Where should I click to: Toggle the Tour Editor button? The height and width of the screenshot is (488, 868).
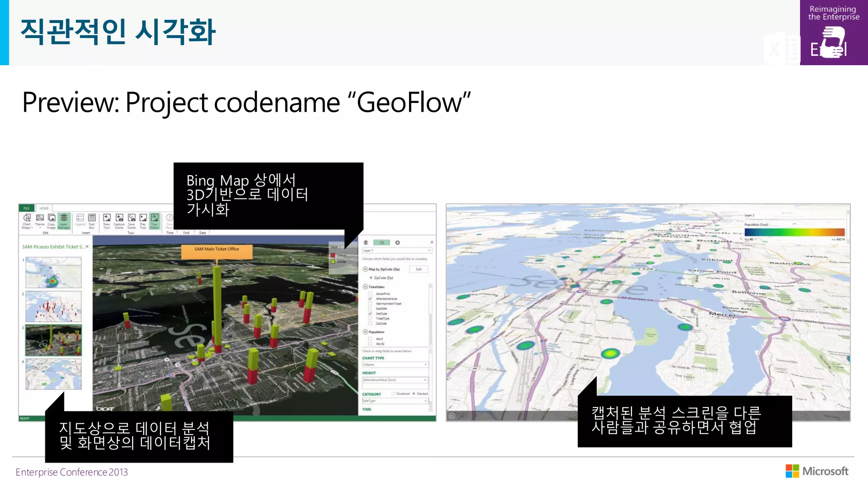tap(155, 221)
